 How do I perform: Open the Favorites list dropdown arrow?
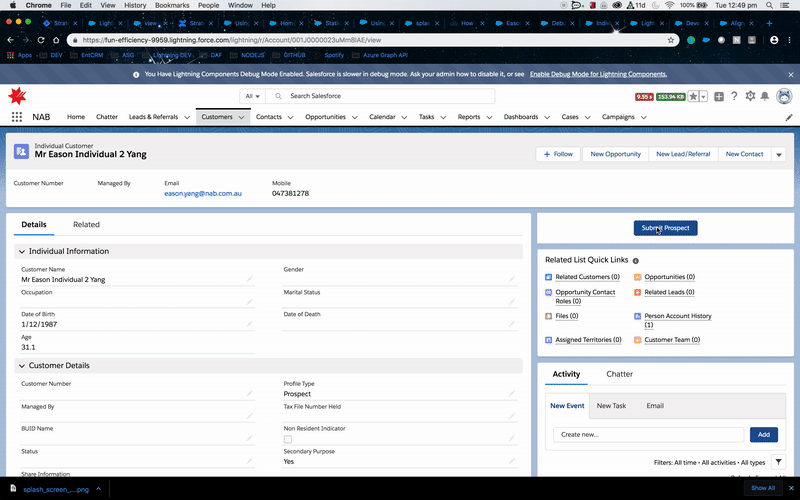tap(704, 96)
